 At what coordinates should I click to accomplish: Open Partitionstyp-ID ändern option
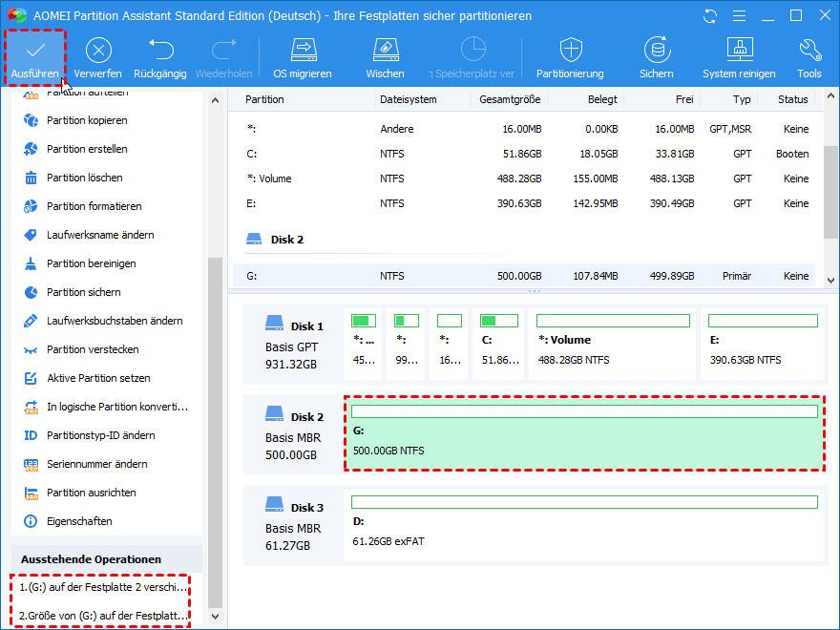pos(101,435)
